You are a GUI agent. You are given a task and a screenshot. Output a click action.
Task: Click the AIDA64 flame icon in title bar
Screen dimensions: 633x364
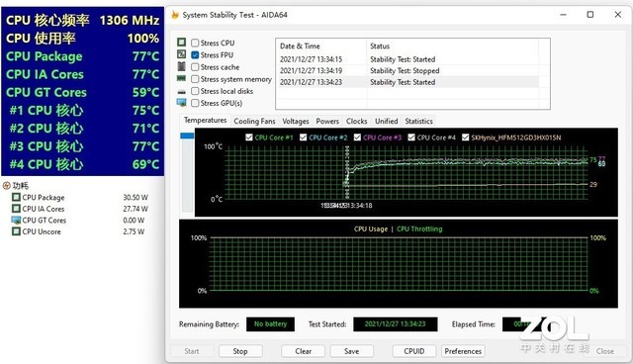(x=175, y=15)
